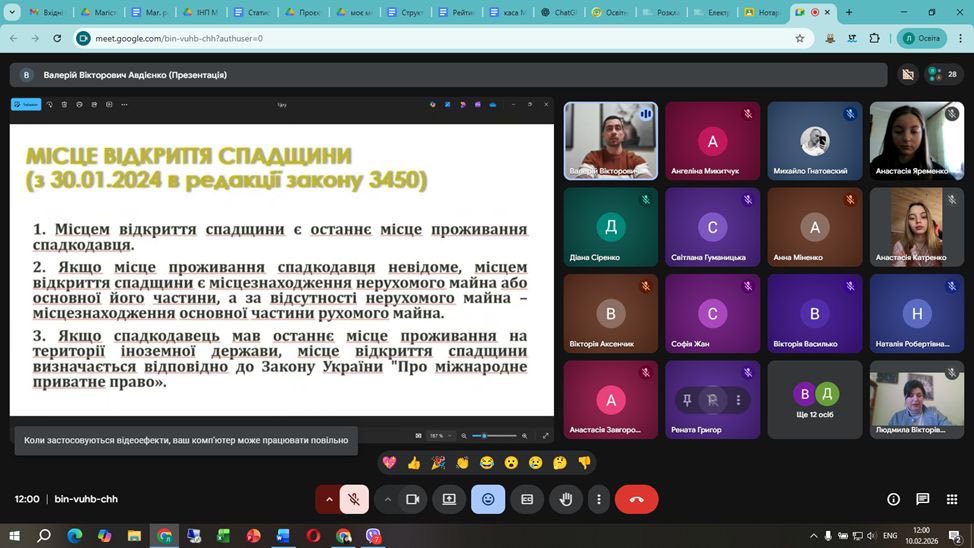Adjust zoom slider in the presented window
Viewport: 974px width, 548px height.
pos(494,436)
